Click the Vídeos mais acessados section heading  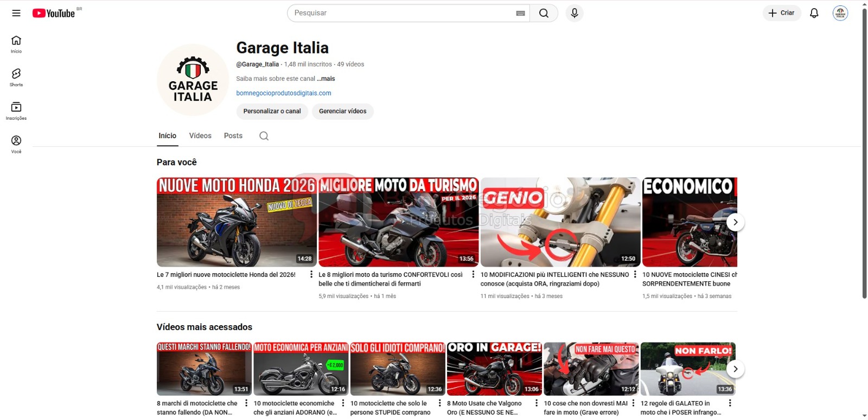205,327
